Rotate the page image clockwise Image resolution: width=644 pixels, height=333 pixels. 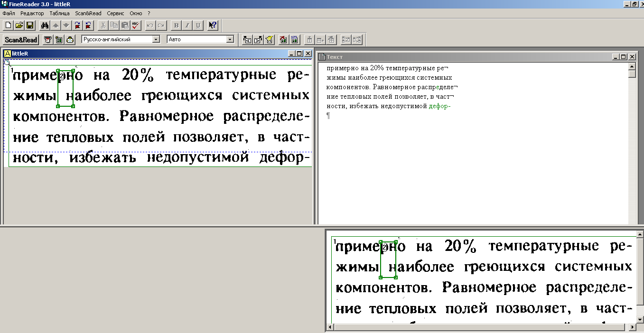[77, 25]
